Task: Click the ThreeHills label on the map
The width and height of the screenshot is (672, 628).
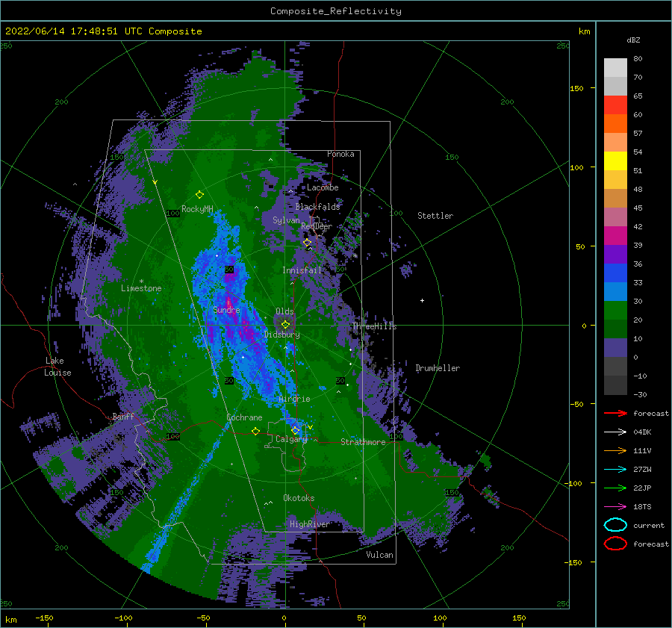Action: coord(374,326)
